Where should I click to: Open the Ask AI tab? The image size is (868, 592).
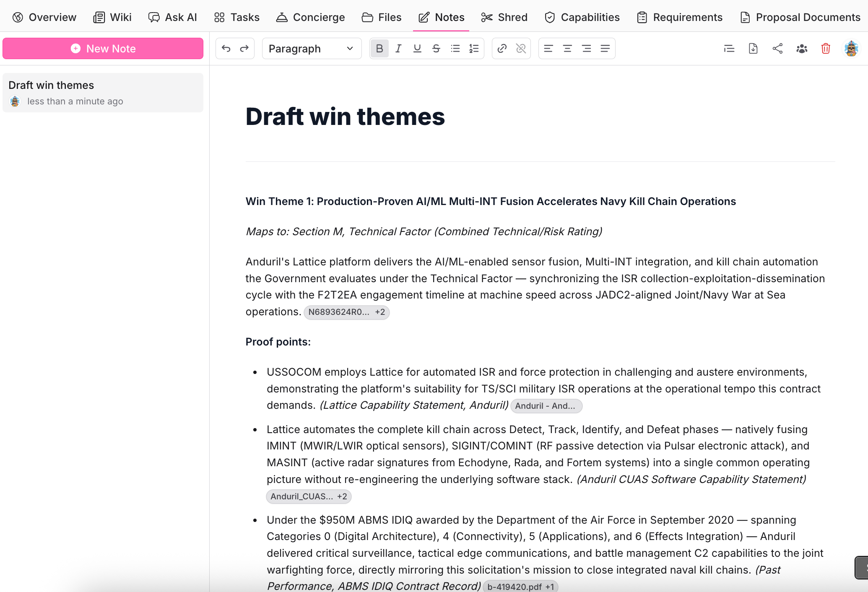(172, 17)
